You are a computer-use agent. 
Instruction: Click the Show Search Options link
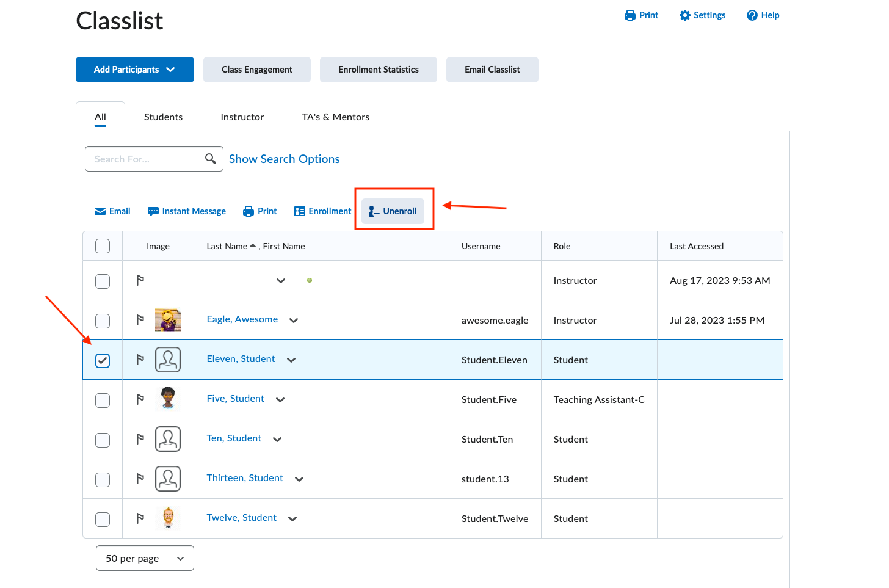[x=284, y=159]
